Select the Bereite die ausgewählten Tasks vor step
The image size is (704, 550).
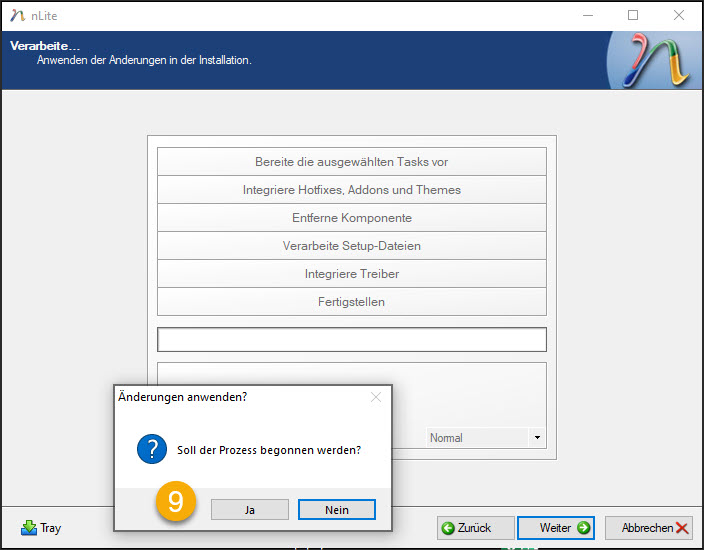tap(352, 162)
